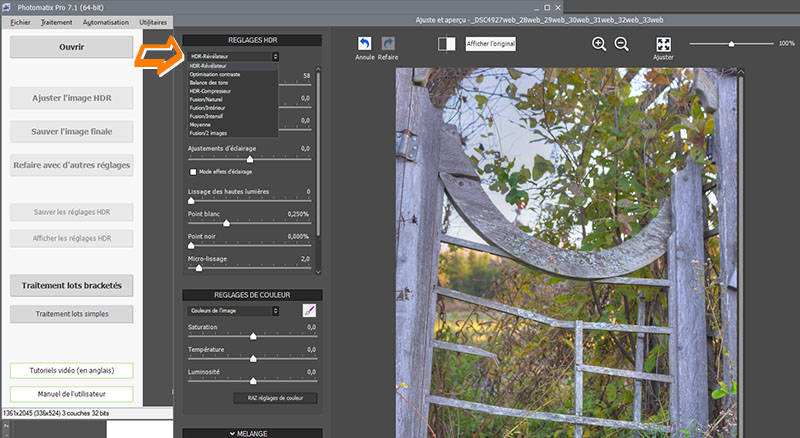Click the color picker brush icon
Screen dimensions: 800x438
tap(309, 310)
